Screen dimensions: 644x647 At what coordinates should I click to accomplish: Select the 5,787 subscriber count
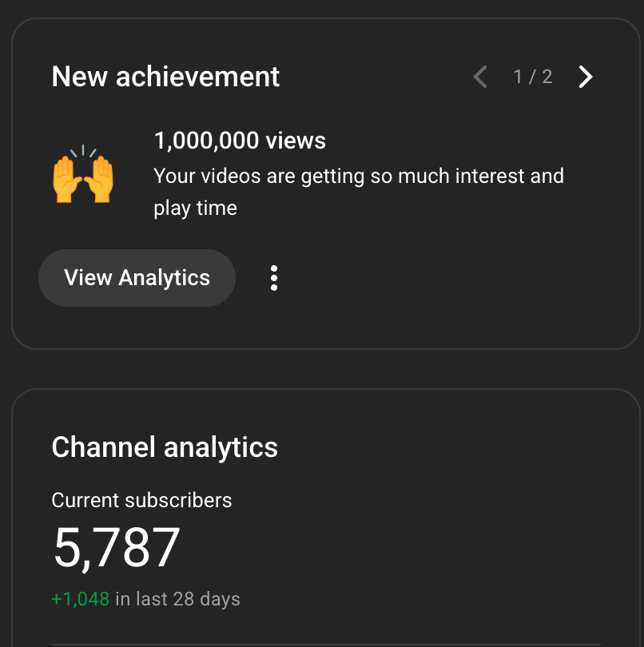point(117,548)
